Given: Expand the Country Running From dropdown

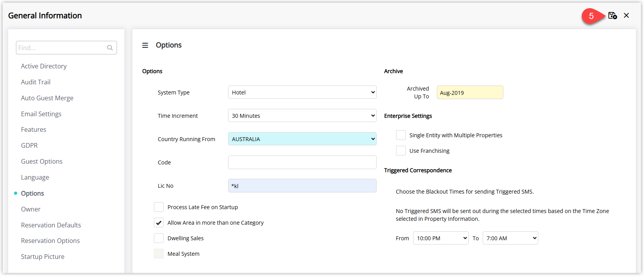Looking at the screenshot, I should pos(302,139).
